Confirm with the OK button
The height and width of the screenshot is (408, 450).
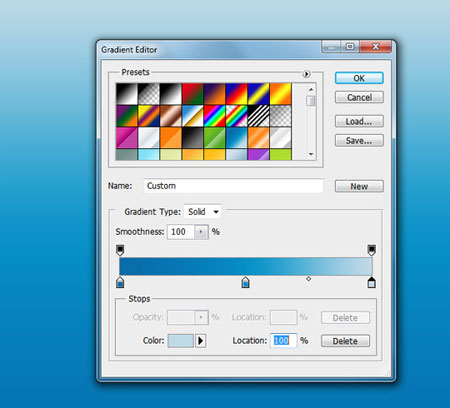(359, 78)
